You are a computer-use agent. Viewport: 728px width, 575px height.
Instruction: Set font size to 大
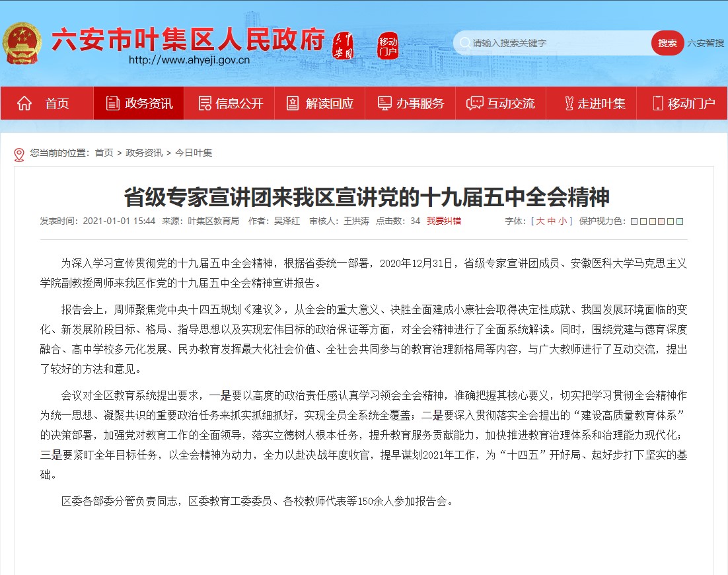click(x=540, y=221)
